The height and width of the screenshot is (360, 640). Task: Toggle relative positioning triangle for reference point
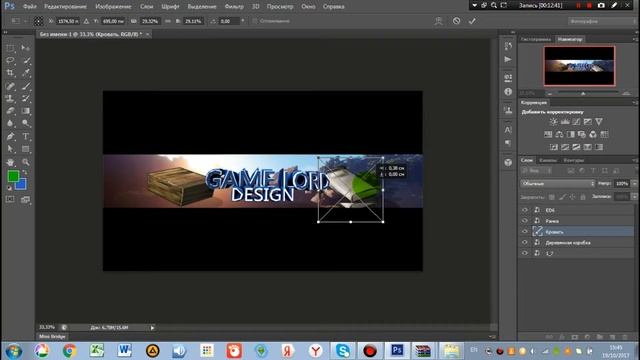pyautogui.click(x=86, y=21)
